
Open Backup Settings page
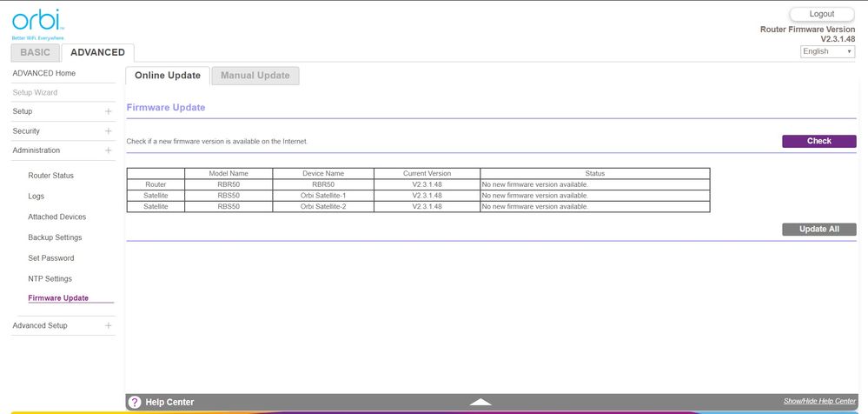tap(55, 237)
